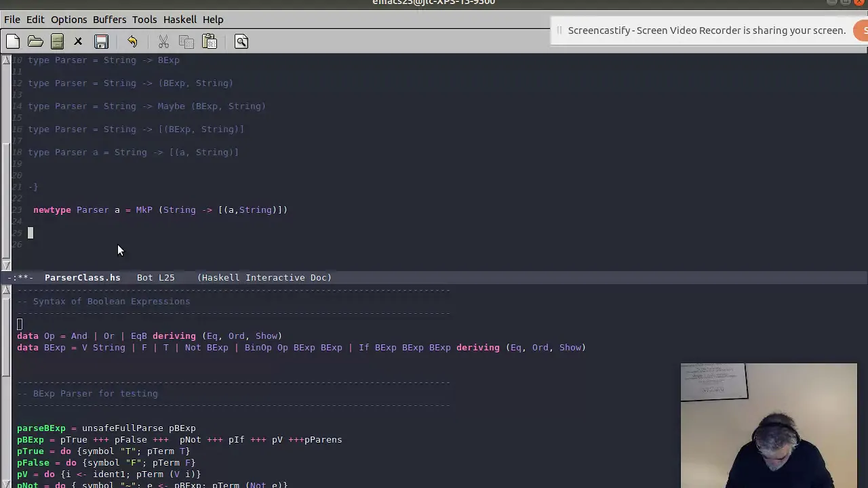Click the 'Bot L25' position indicator
This screenshot has height=488, width=868.
click(155, 277)
